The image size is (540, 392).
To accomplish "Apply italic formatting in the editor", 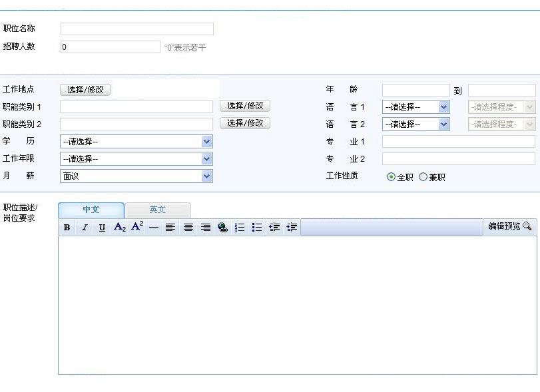I will coord(85,228).
